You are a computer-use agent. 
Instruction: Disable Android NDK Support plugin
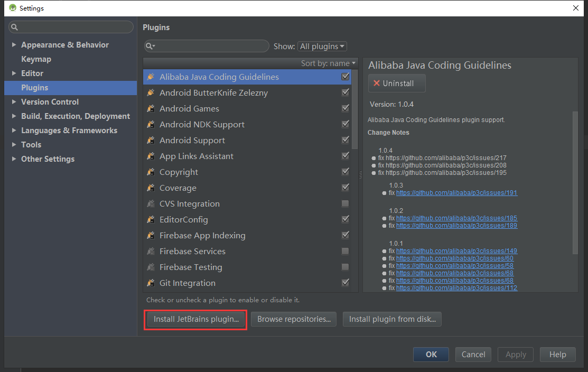pos(346,124)
